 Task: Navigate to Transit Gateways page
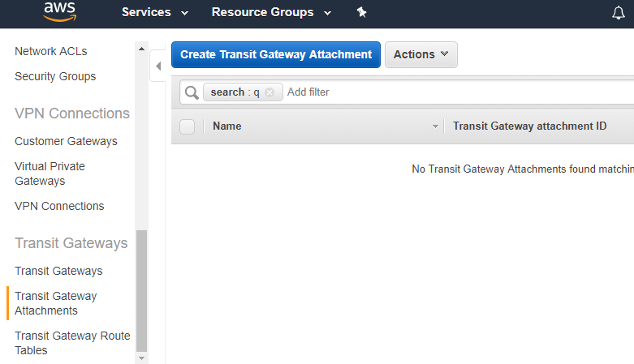pyautogui.click(x=58, y=271)
